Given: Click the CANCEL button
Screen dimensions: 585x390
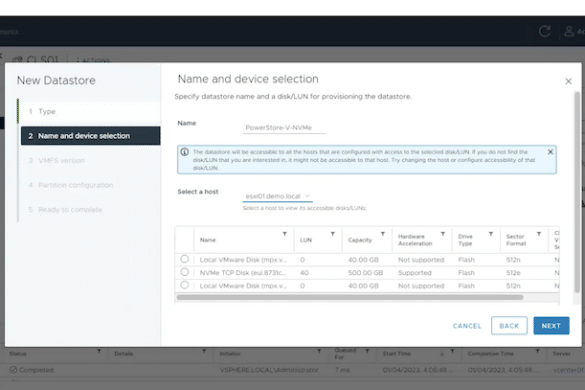Looking at the screenshot, I should (x=467, y=326).
